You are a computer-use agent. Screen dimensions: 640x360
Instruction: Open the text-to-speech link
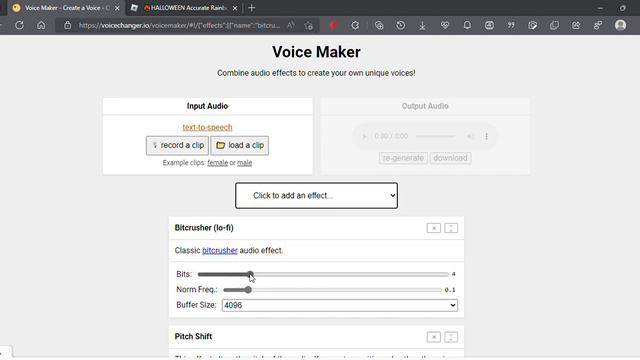[x=207, y=127]
